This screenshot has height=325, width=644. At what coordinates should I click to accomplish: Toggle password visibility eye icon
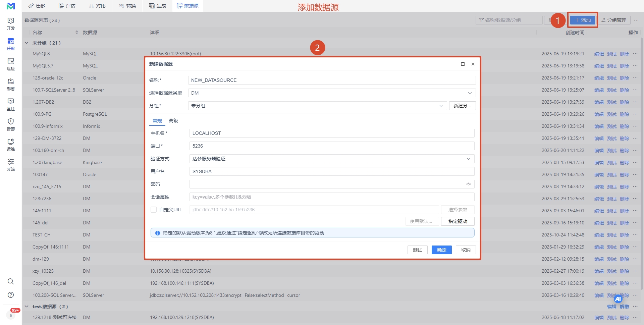(x=469, y=184)
